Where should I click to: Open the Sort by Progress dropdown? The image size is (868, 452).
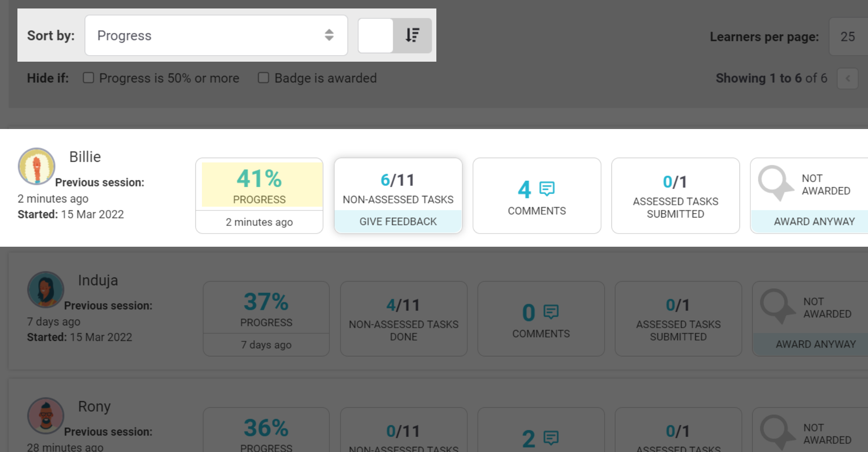coord(216,35)
